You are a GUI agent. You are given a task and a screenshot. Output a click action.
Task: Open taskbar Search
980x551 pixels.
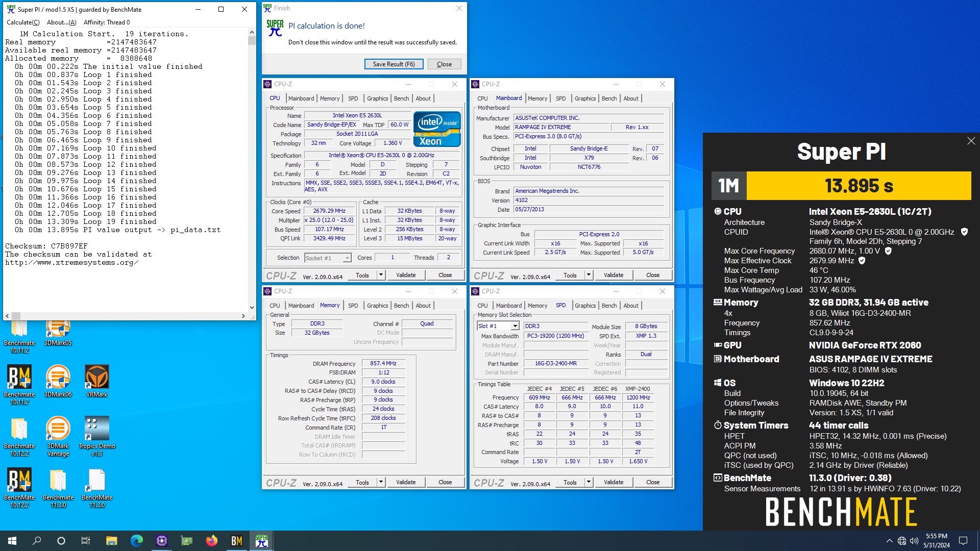coord(37,541)
